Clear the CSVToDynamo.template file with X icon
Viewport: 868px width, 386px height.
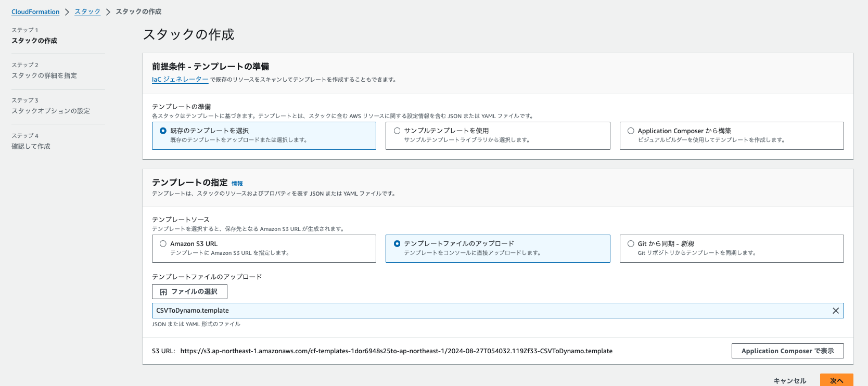835,311
